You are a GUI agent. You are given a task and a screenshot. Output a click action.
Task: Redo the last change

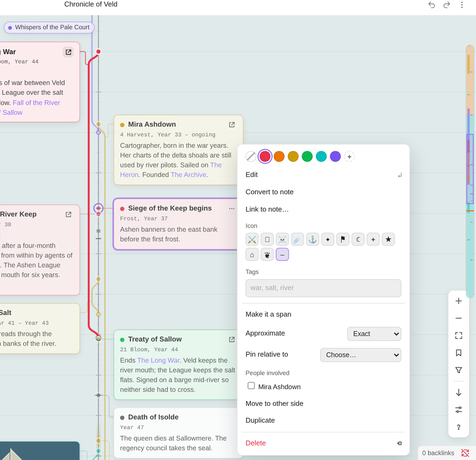point(447,5)
